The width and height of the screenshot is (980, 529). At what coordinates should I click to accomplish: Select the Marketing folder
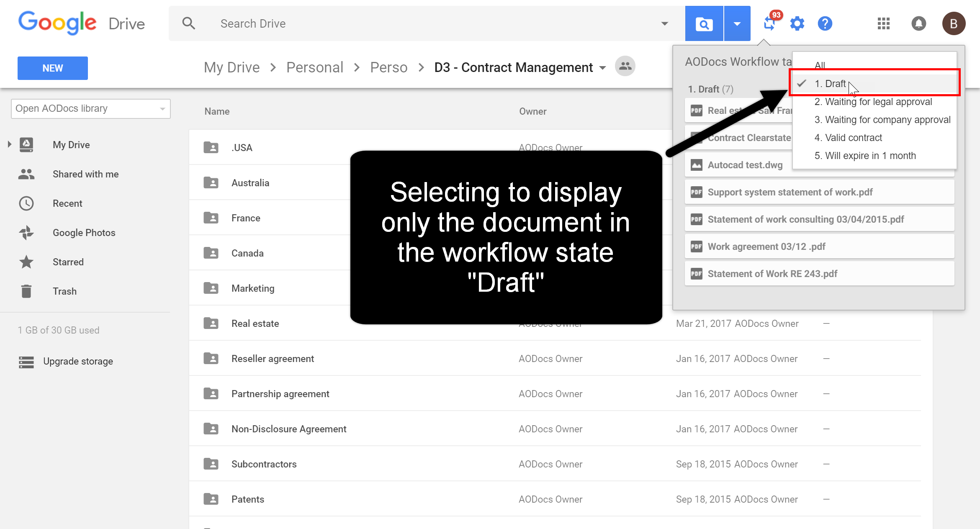click(x=253, y=288)
